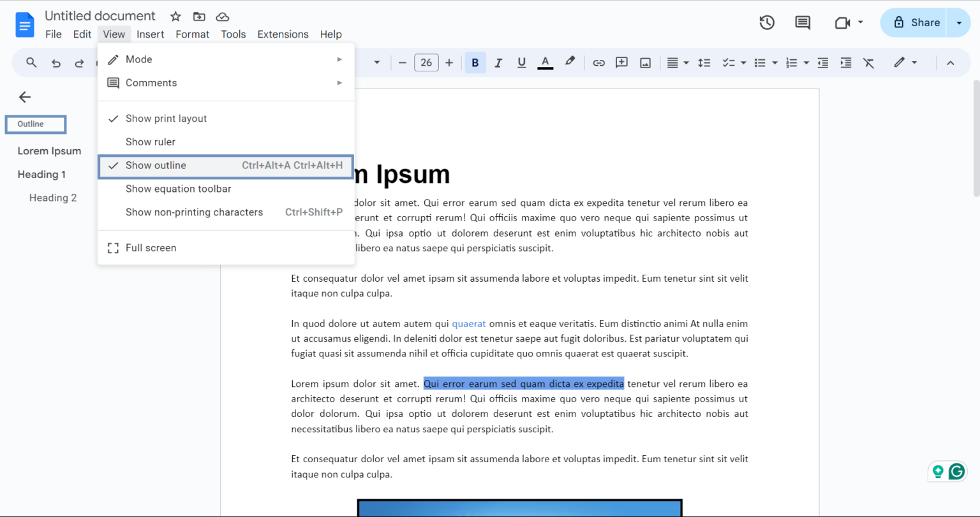Screen dimensions: 980x517
Task: Insert a link
Action: [598, 62]
